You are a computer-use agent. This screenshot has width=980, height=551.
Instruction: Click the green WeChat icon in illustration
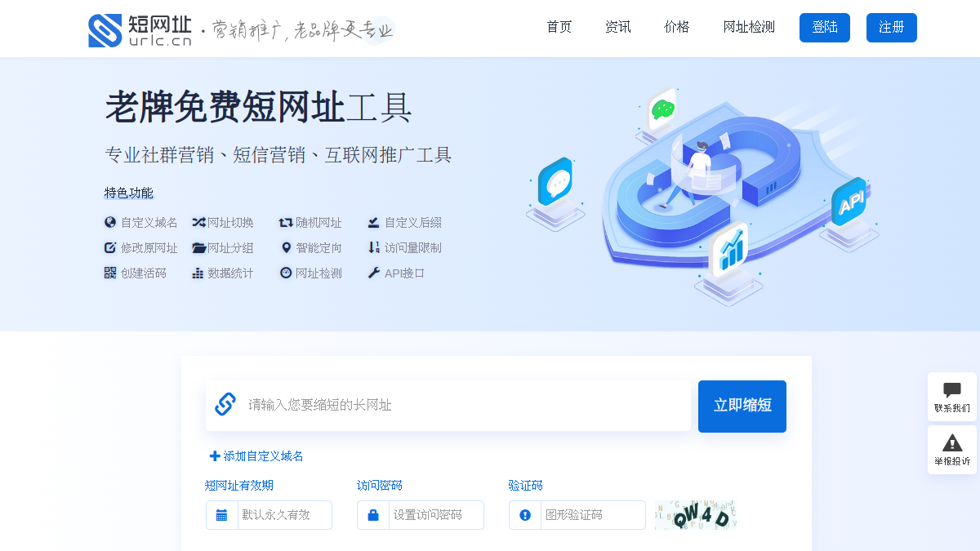click(662, 109)
